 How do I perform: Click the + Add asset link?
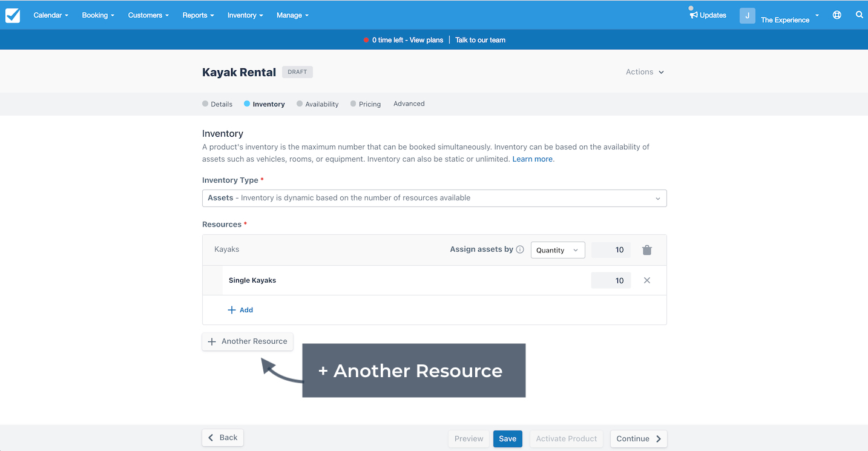[x=240, y=310]
